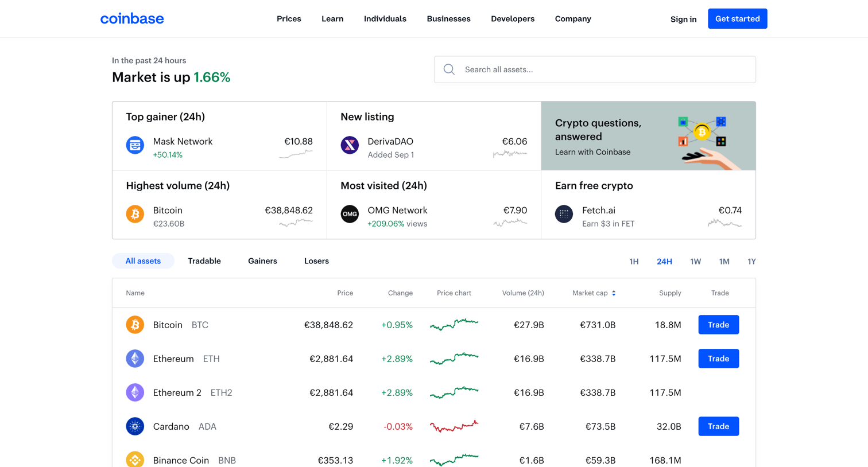Image resolution: width=868 pixels, height=467 pixels.
Task: Open the Individuals menu
Action: click(385, 19)
